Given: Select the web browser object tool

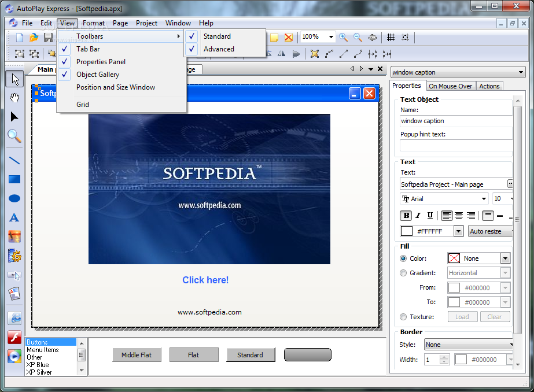Looking at the screenshot, I should (x=14, y=318).
